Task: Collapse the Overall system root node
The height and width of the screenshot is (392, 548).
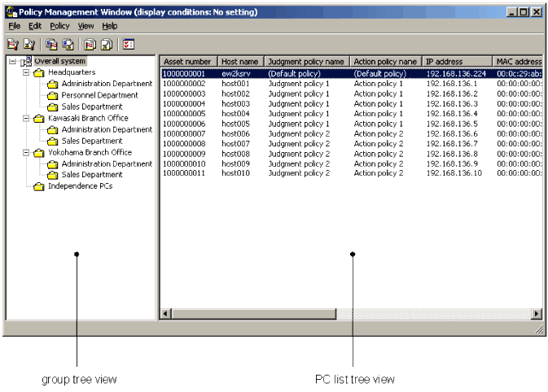Action: (x=12, y=62)
